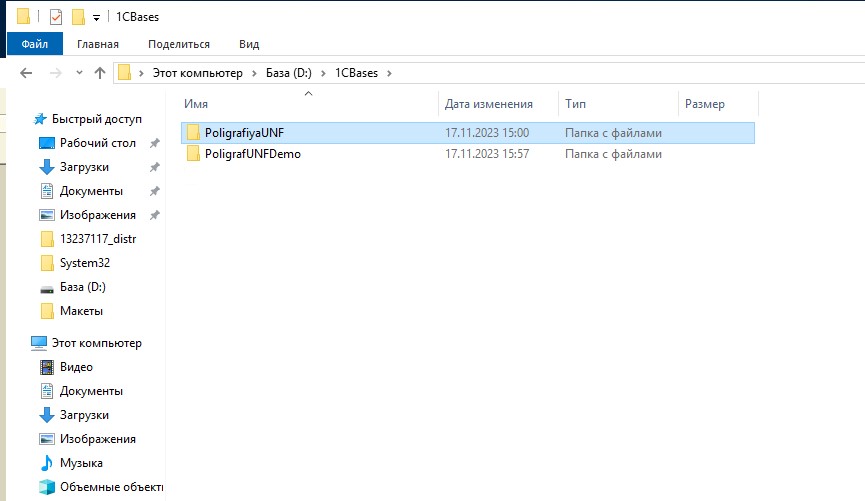Open Рабочий стол under quick access

(98, 143)
